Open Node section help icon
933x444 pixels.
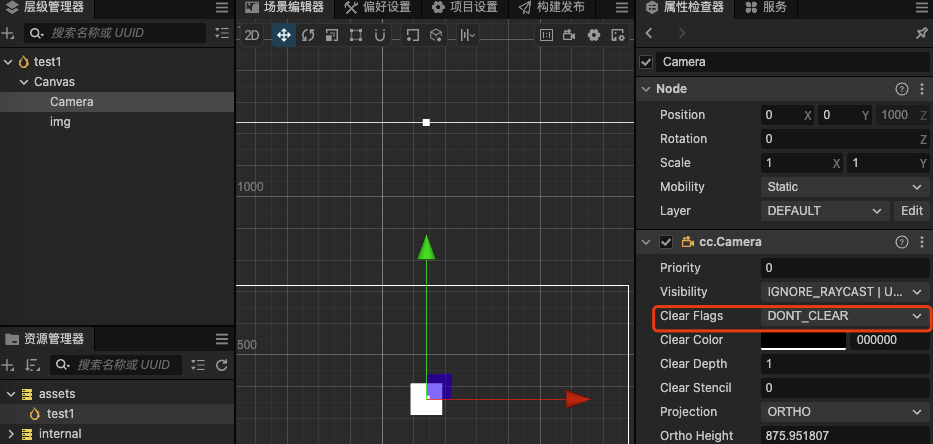[902, 89]
